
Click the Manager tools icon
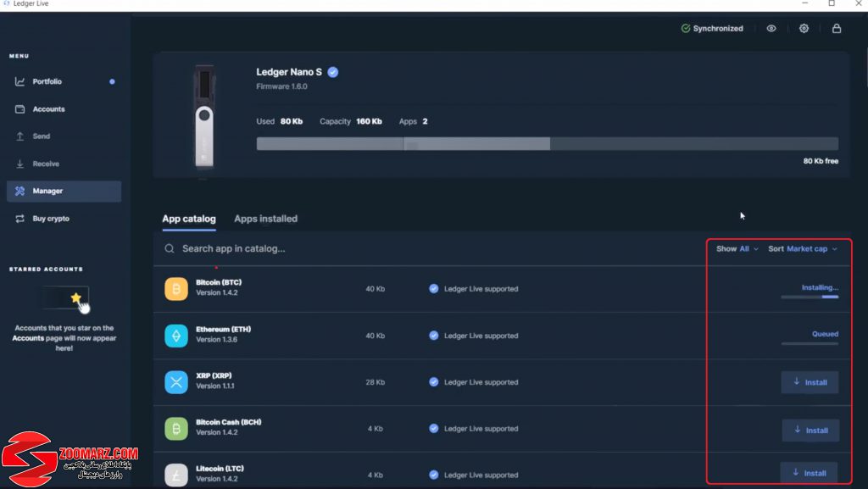20,191
